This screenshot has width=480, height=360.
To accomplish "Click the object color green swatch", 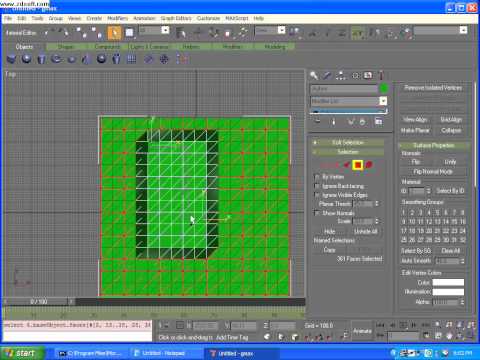I will click(x=384, y=89).
